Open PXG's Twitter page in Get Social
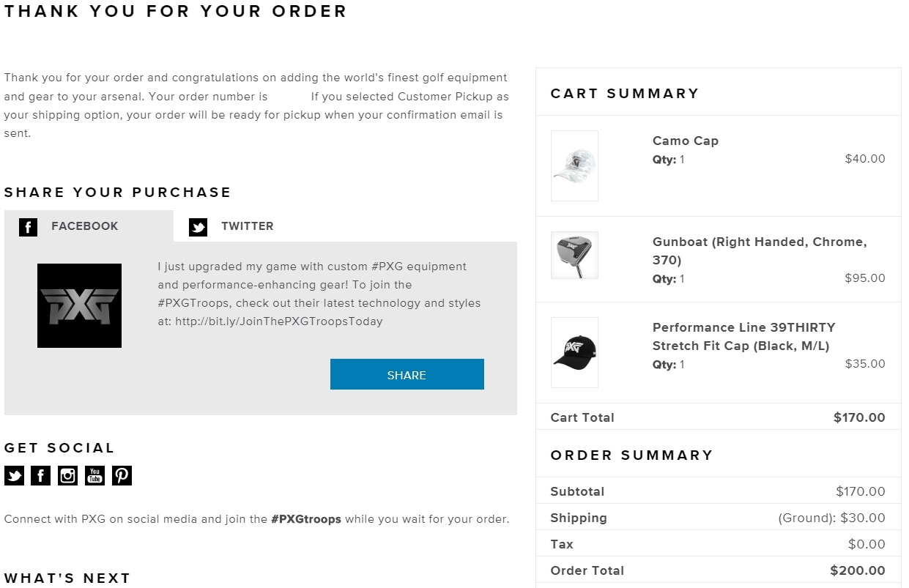This screenshot has height=588, width=909. tap(14, 476)
